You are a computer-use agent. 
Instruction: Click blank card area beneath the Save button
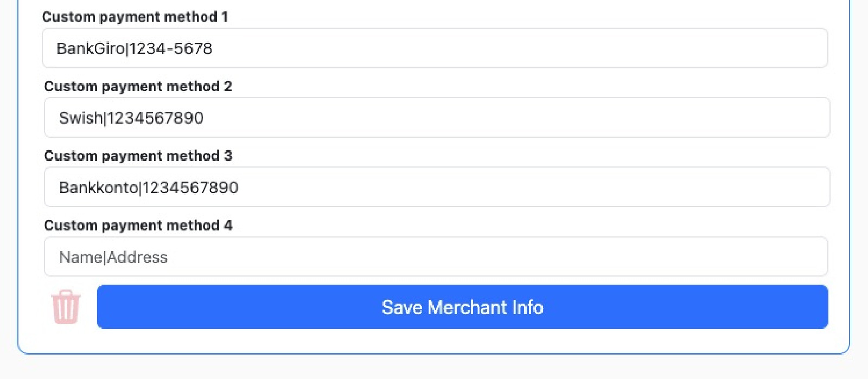pos(434,341)
